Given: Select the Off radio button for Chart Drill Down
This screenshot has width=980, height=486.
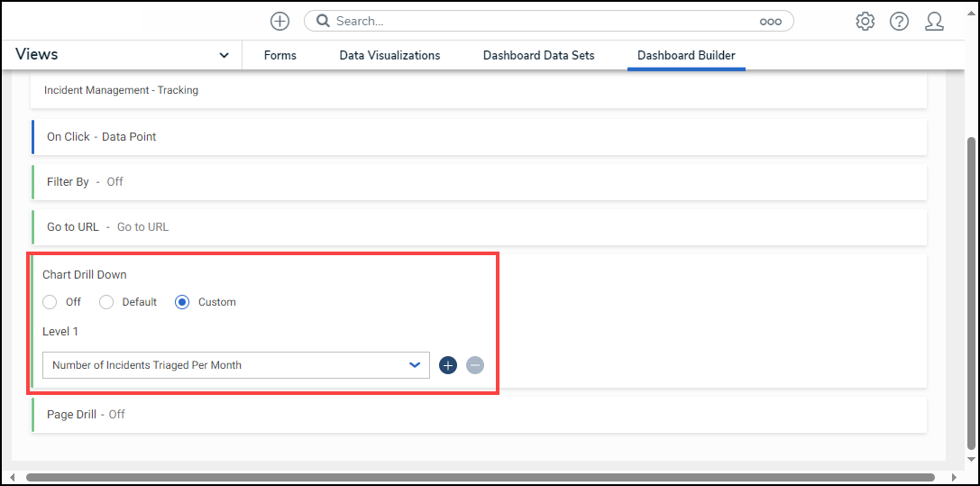Looking at the screenshot, I should pyautogui.click(x=50, y=302).
